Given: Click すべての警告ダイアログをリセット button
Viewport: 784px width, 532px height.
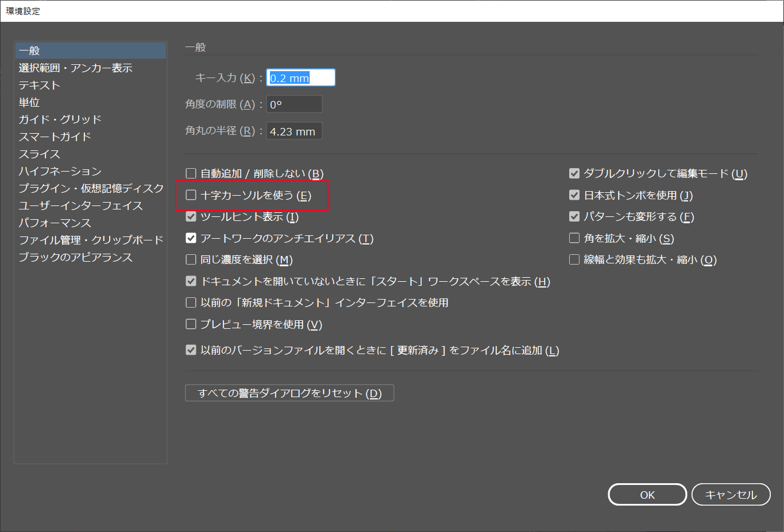Looking at the screenshot, I should (x=289, y=393).
